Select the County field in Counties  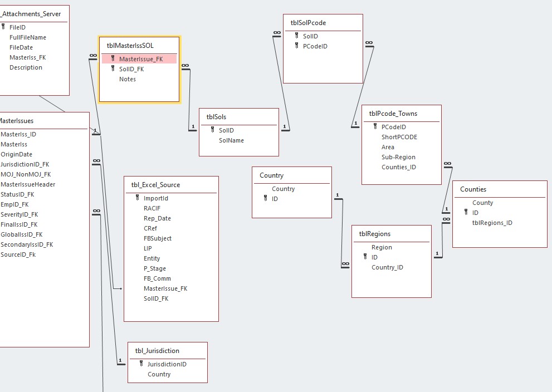point(482,203)
